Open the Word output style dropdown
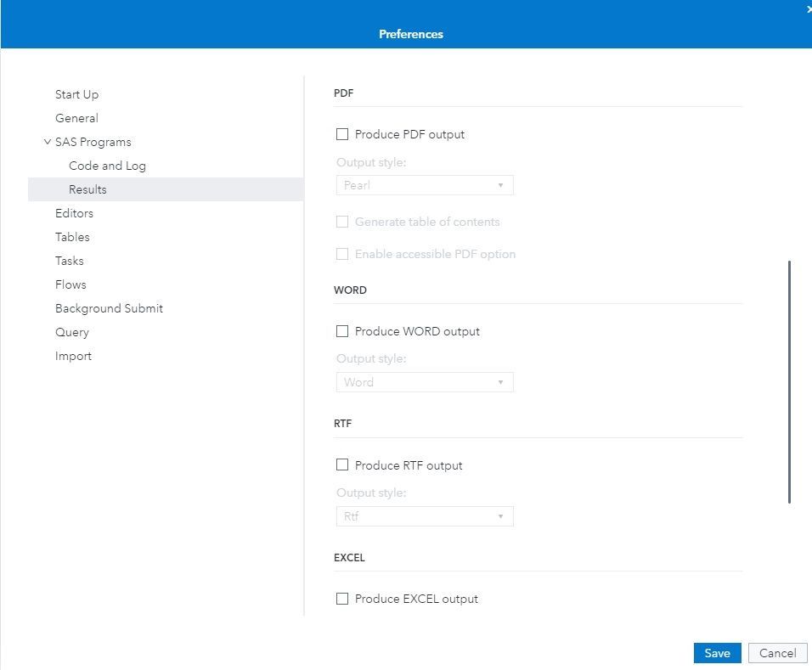 point(425,382)
